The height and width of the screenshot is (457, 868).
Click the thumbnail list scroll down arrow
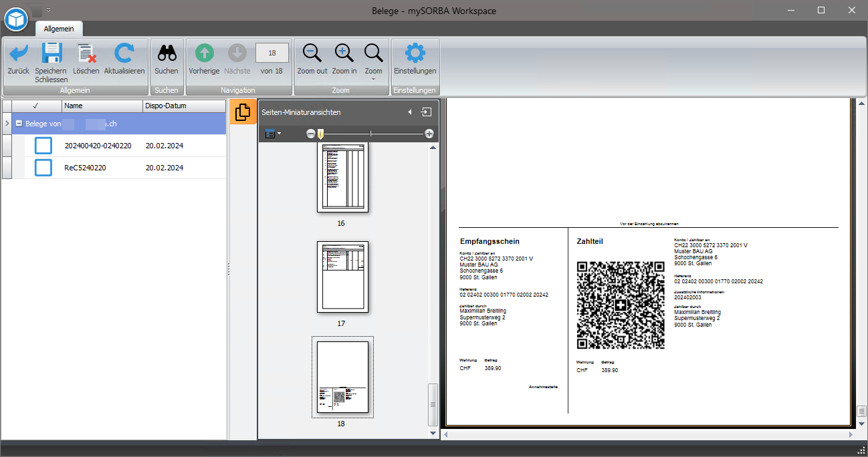pyautogui.click(x=433, y=433)
